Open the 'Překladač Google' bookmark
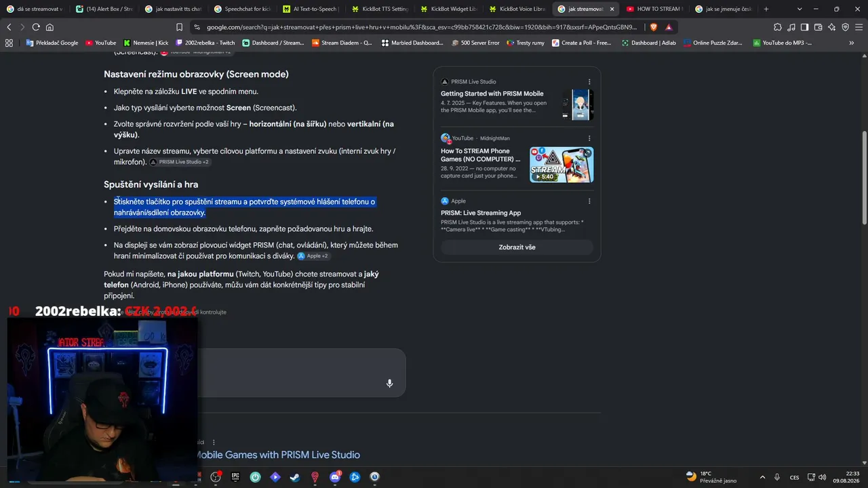The width and height of the screenshot is (868, 488). pyautogui.click(x=52, y=43)
